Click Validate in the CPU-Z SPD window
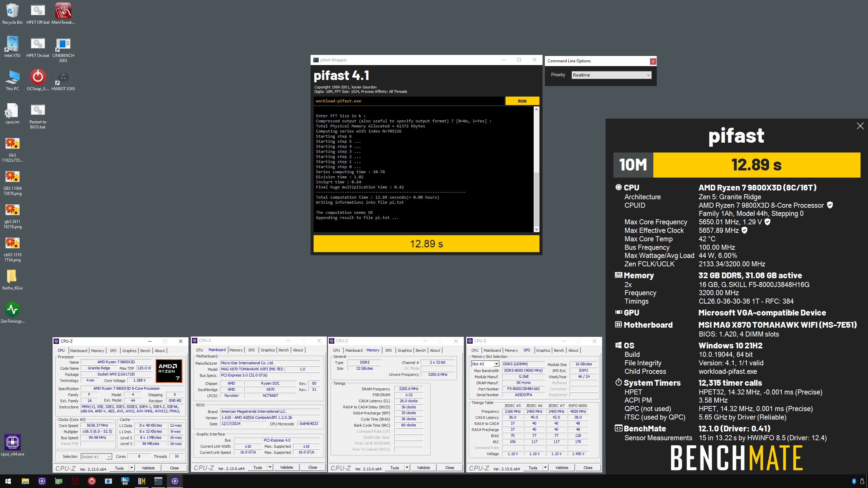Viewport: 868px width, 488px height. point(562,468)
